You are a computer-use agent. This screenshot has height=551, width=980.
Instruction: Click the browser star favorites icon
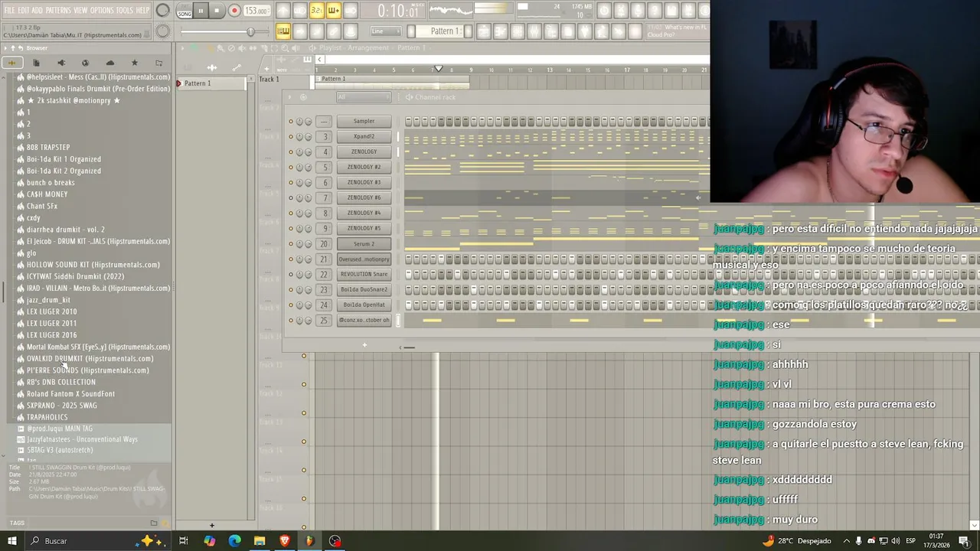(x=134, y=63)
